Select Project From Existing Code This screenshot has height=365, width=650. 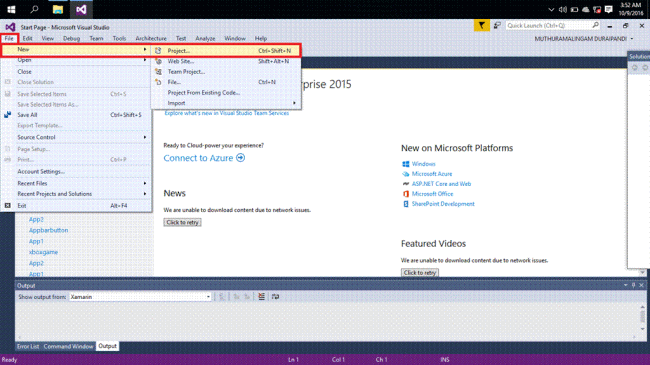click(x=226, y=92)
